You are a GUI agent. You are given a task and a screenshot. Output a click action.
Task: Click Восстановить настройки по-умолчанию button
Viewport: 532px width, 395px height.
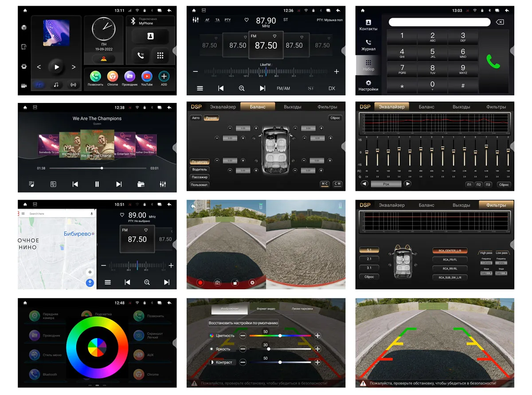pyautogui.click(x=243, y=323)
